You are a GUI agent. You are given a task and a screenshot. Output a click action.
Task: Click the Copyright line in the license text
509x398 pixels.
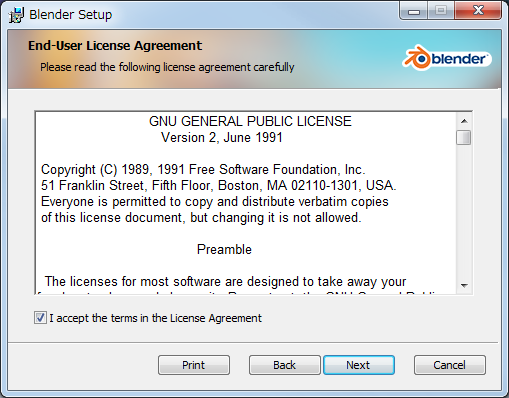(203, 169)
